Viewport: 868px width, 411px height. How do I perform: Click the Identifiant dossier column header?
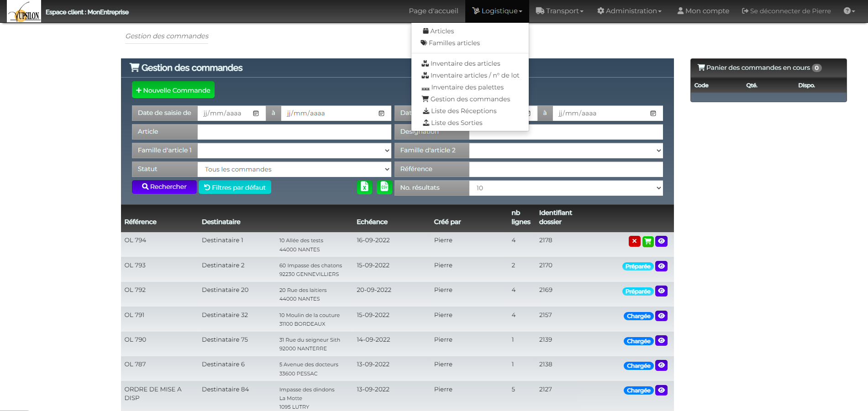tap(555, 217)
